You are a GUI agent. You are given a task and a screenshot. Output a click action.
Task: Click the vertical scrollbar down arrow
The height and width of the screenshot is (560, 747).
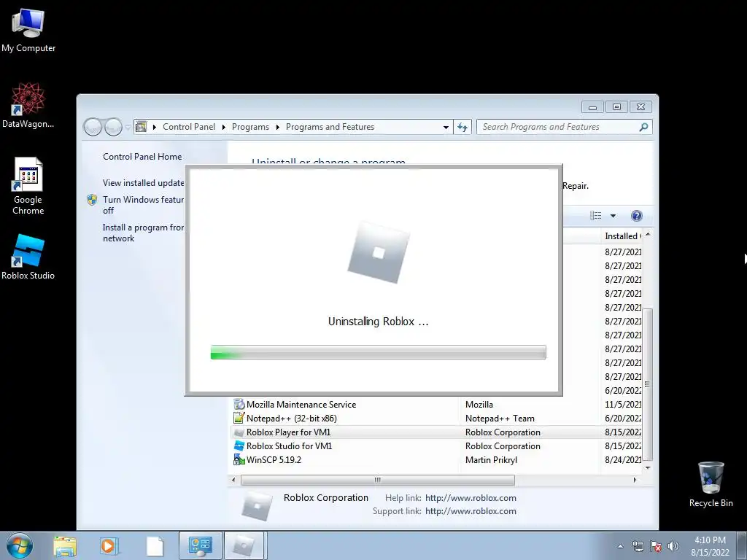coord(648,467)
